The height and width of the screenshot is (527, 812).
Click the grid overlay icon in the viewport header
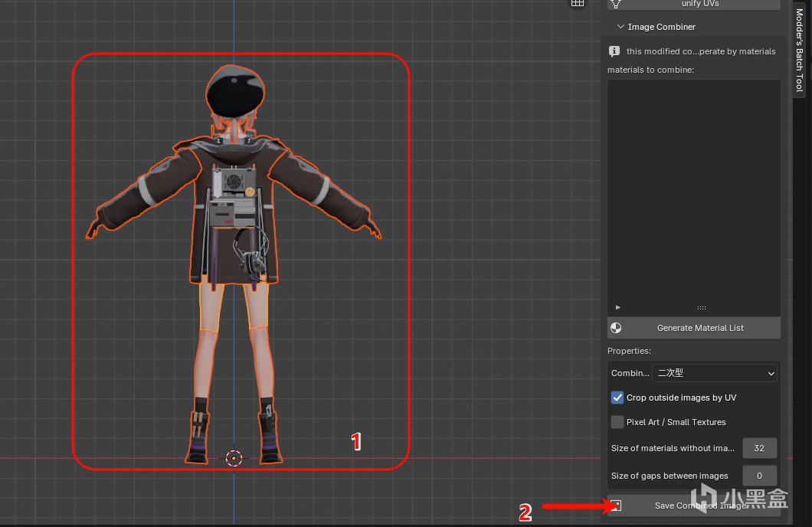(x=577, y=3)
